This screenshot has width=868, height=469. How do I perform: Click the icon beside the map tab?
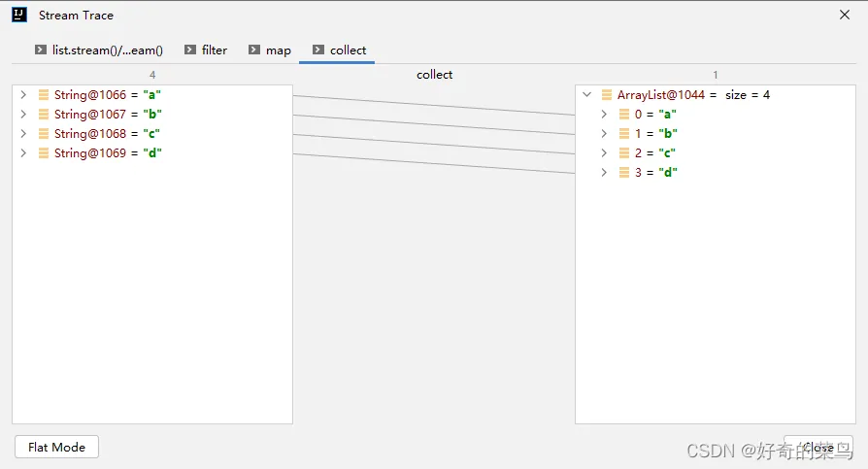[x=254, y=50]
